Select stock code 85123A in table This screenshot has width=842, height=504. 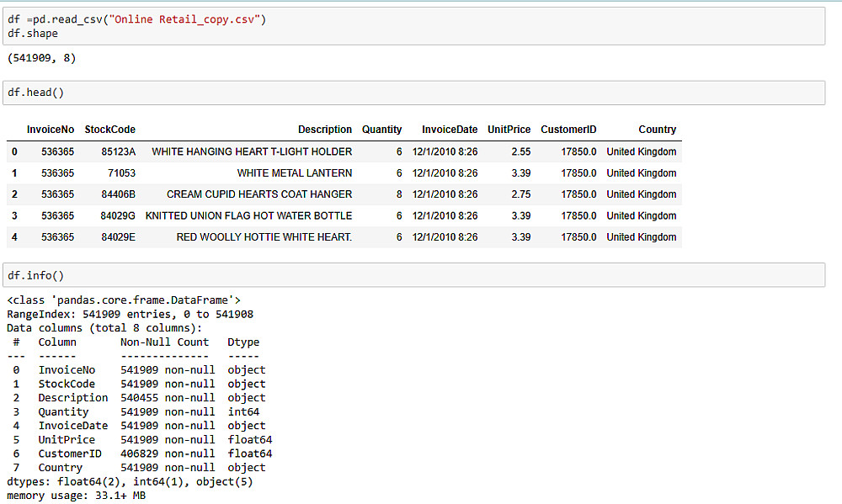tap(118, 152)
